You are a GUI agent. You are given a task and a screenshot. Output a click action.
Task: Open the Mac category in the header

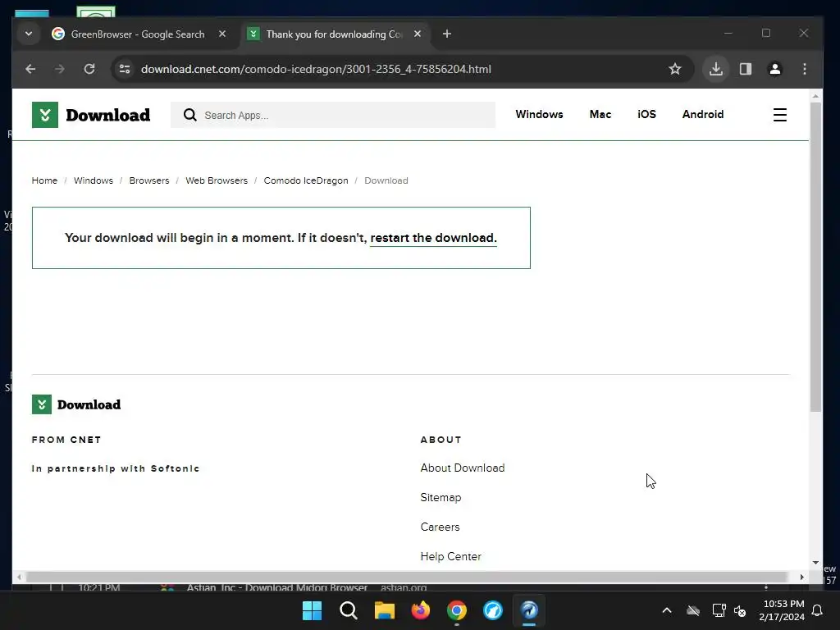tap(600, 114)
